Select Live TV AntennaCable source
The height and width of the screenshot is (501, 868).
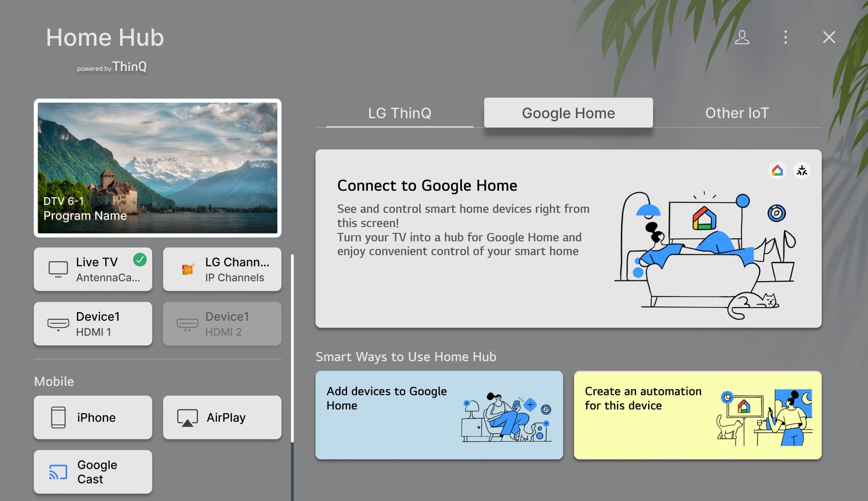tap(93, 269)
